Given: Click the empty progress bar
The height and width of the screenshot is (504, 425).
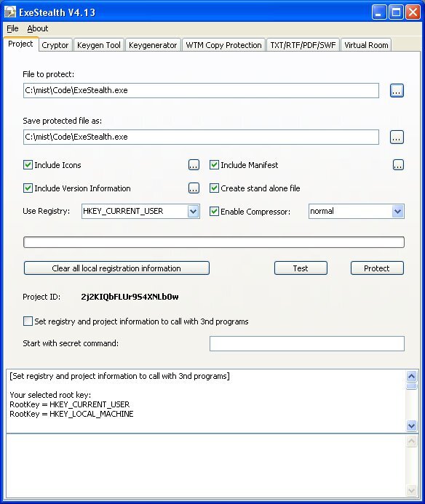Looking at the screenshot, I should click(x=214, y=242).
